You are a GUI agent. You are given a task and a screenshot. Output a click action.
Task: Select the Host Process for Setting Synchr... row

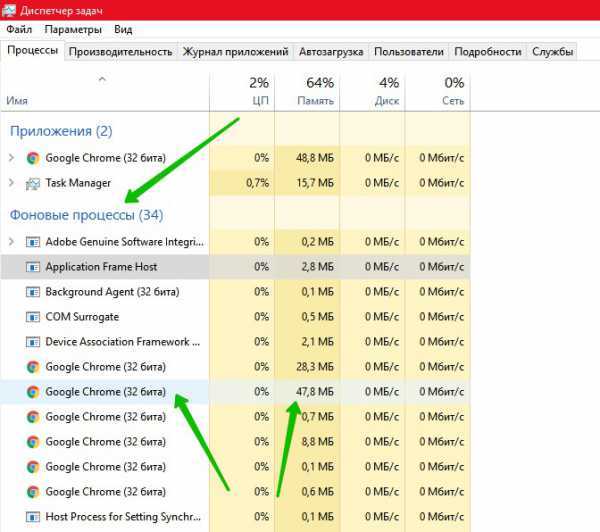click(123, 517)
